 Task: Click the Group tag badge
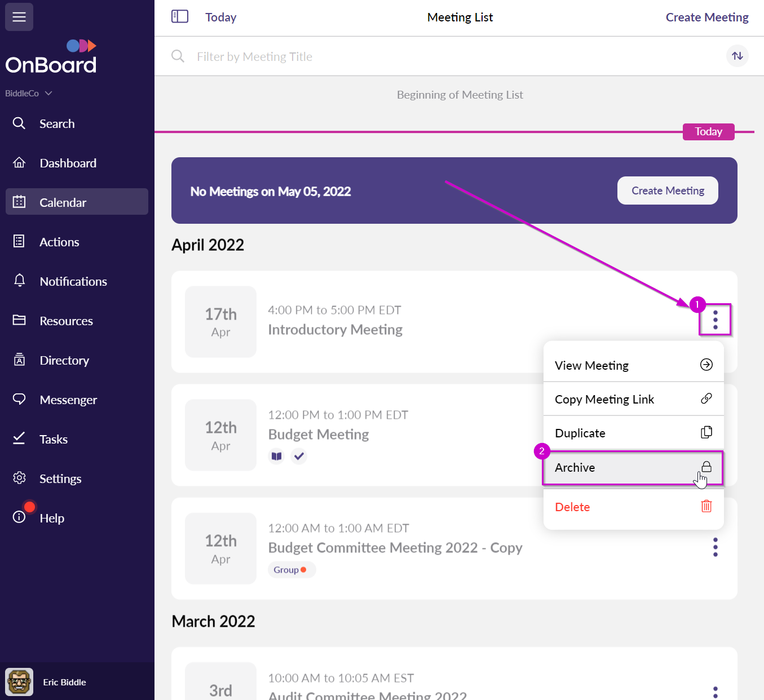pyautogui.click(x=292, y=570)
